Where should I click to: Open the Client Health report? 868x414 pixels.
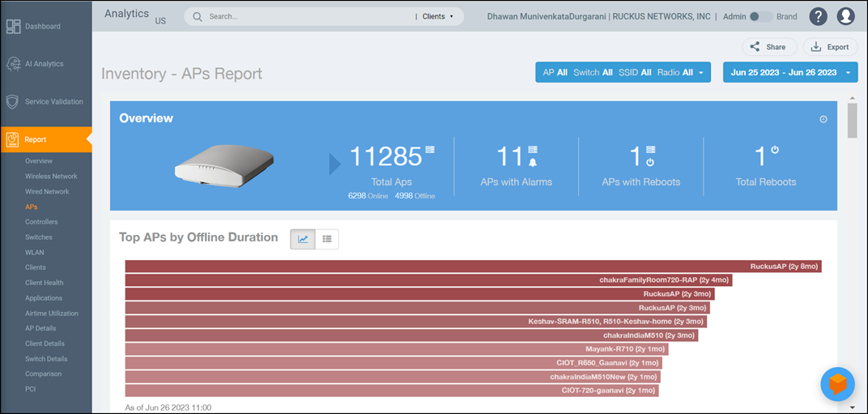click(x=45, y=283)
